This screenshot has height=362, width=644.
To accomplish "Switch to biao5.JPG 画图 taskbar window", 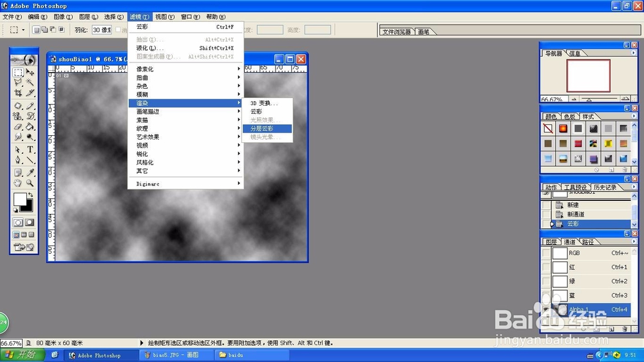I will (x=175, y=355).
